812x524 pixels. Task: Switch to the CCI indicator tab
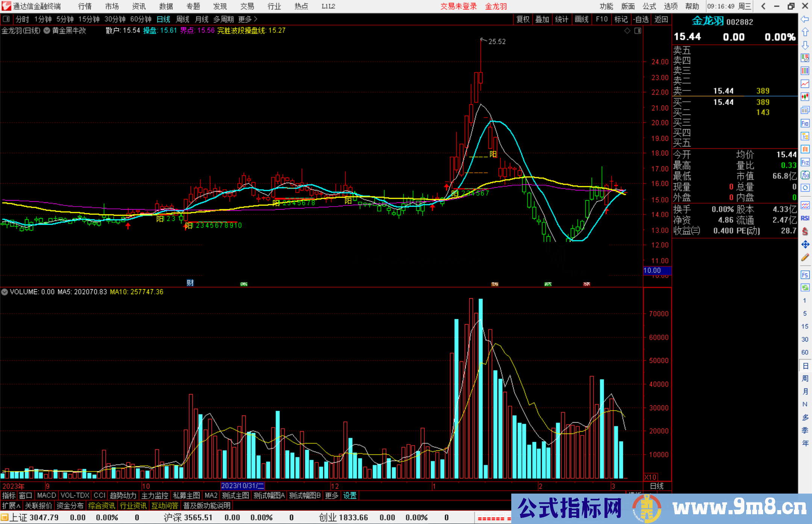coord(100,495)
